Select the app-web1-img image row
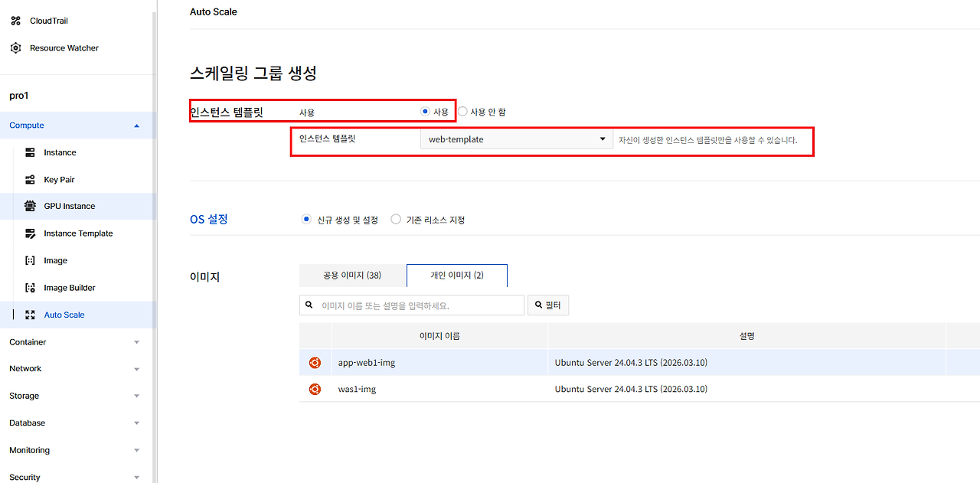The image size is (980, 483). 639,363
